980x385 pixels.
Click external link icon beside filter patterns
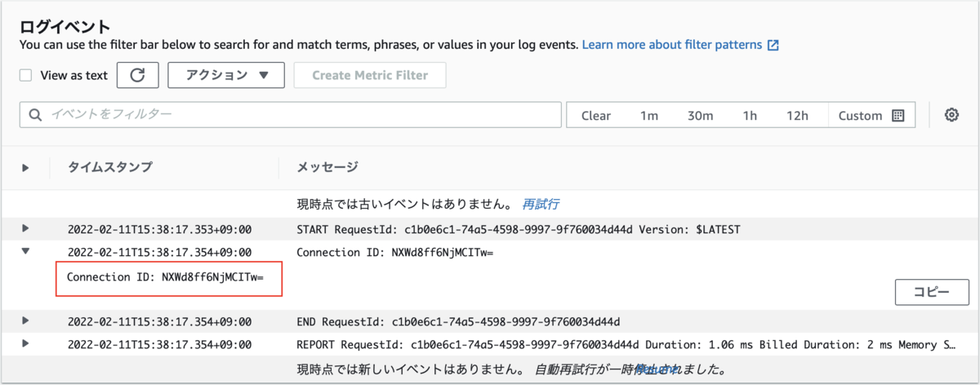(x=773, y=45)
